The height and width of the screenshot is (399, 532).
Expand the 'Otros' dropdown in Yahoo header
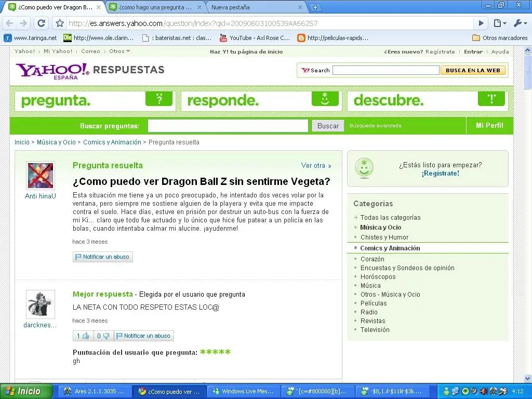119,51
